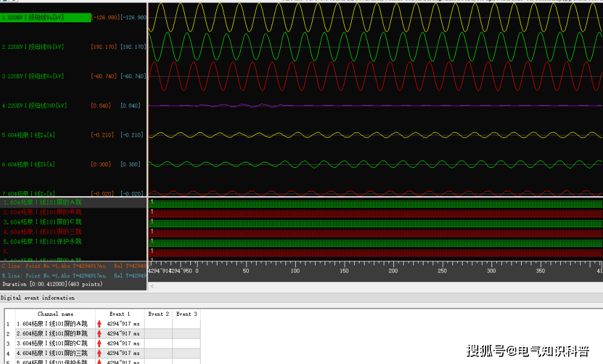
Task: Click the red rising-edge arrow in the 三跳 row
Action: [99, 353]
